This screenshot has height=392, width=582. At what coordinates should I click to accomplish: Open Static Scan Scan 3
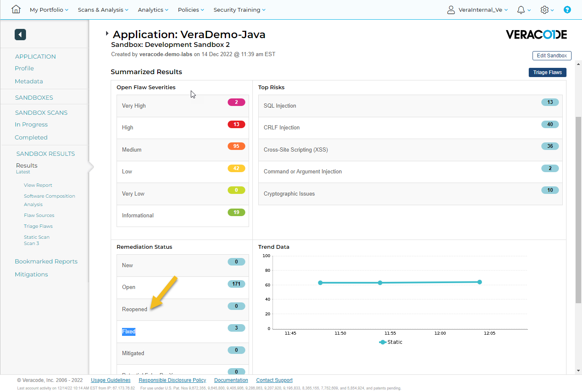click(x=36, y=240)
